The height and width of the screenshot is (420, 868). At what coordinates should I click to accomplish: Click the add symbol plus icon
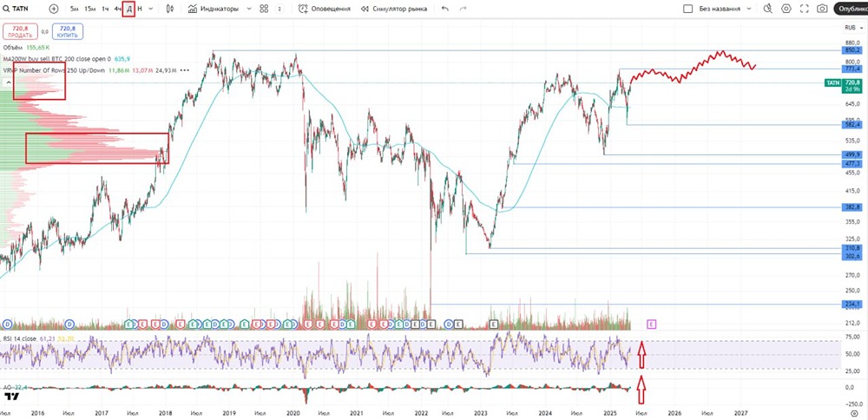coord(54,9)
